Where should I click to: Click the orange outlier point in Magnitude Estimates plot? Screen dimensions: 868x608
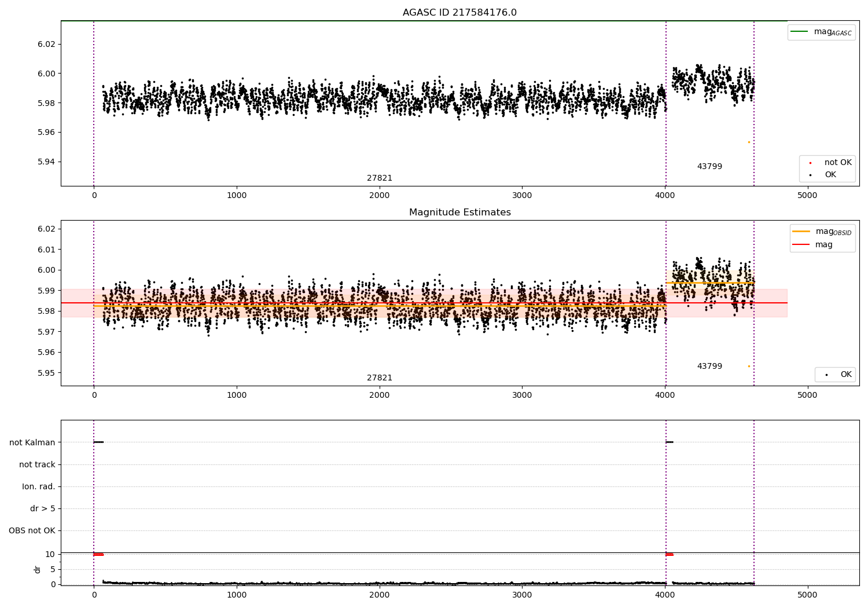(749, 366)
